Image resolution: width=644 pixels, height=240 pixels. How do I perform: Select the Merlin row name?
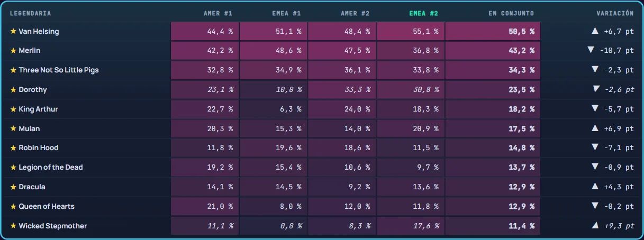click(30, 51)
